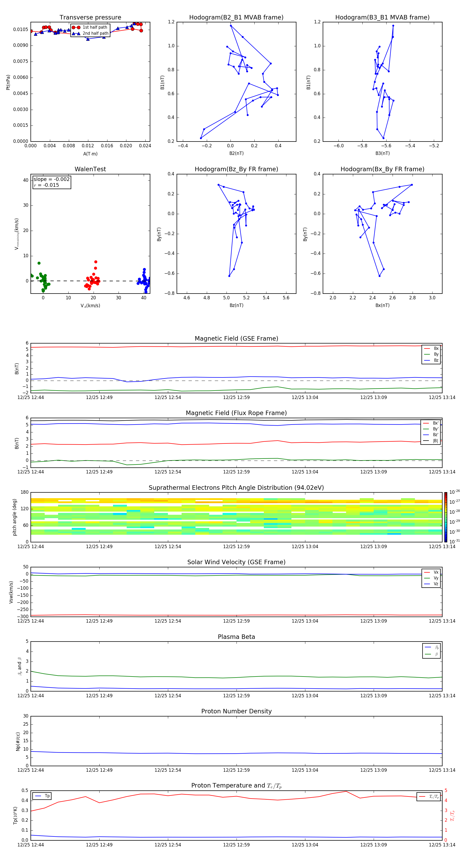The width and height of the screenshot is (473, 868).
Task: Select the "Hodogram(B2_B1 MVAB frame)" title
Action: click(x=236, y=17)
